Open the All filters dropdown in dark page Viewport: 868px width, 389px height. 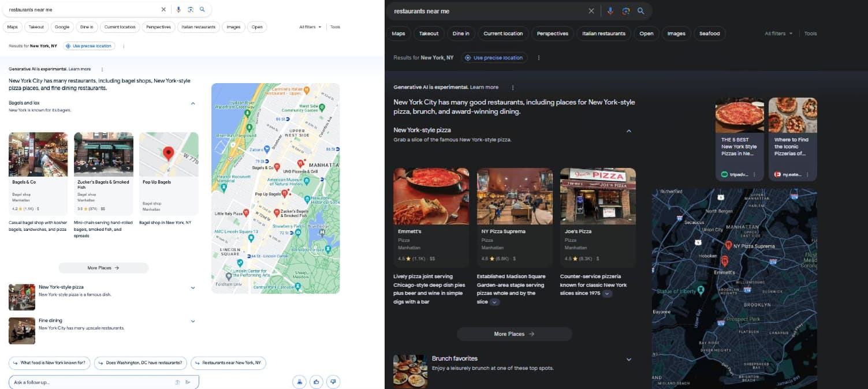[x=778, y=33]
